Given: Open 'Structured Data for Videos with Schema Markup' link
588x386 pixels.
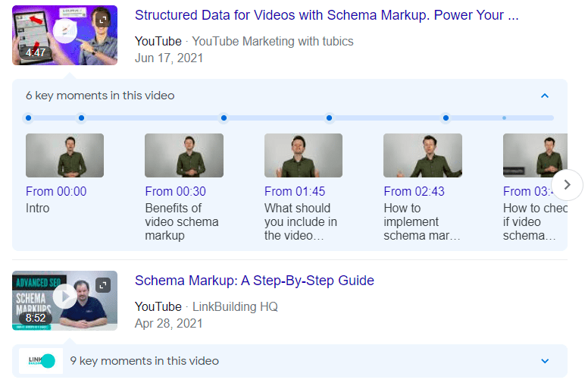Looking at the screenshot, I should 327,15.
